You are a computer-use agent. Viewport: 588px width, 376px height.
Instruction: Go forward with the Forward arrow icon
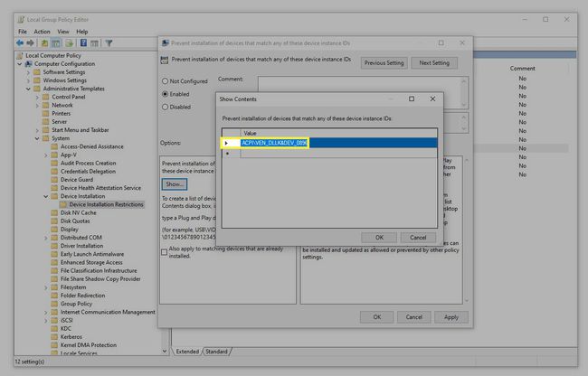(x=31, y=43)
